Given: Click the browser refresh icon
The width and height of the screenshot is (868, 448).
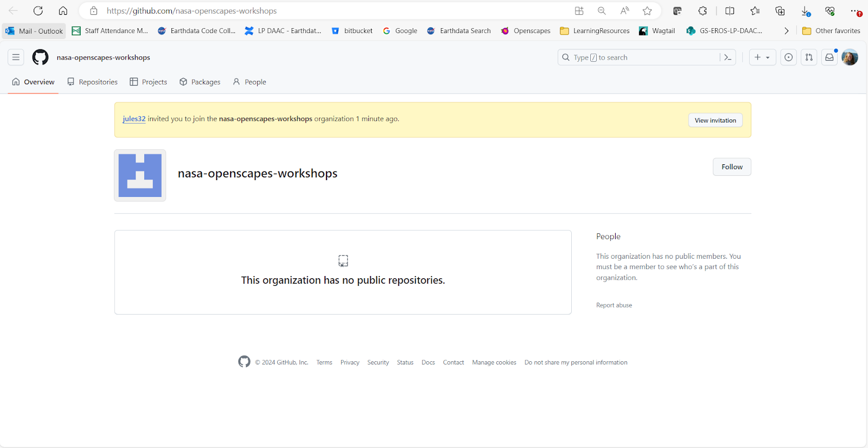Looking at the screenshot, I should [x=38, y=11].
